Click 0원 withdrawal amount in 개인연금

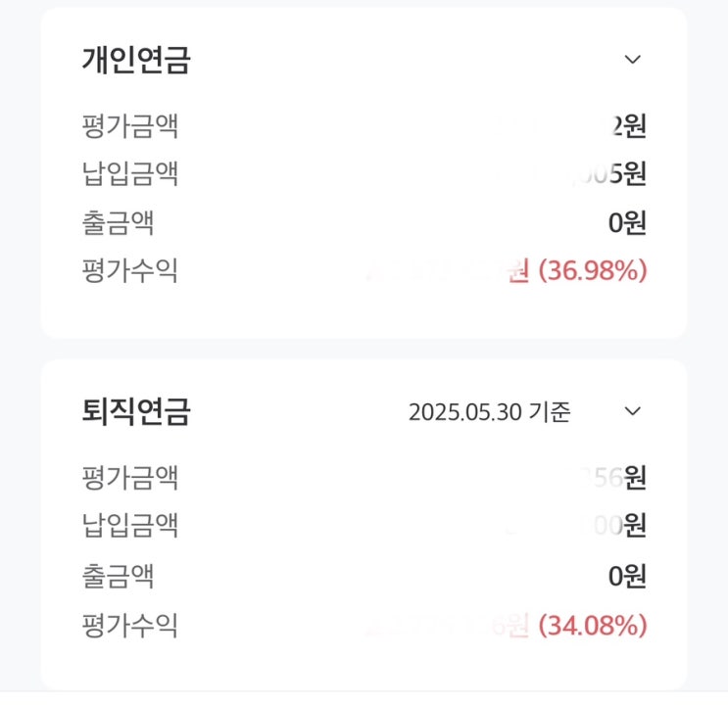tap(627, 223)
